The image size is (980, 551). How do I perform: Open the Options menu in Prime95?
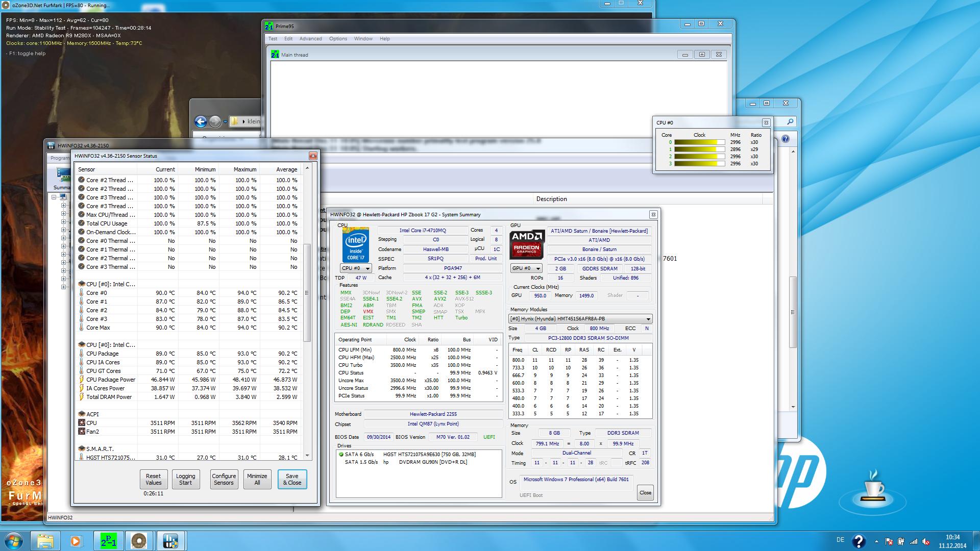[338, 39]
